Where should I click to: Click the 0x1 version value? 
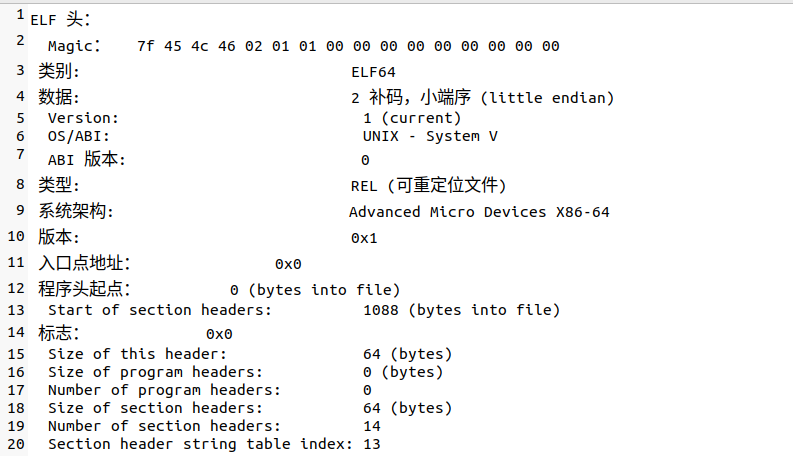coord(364,238)
